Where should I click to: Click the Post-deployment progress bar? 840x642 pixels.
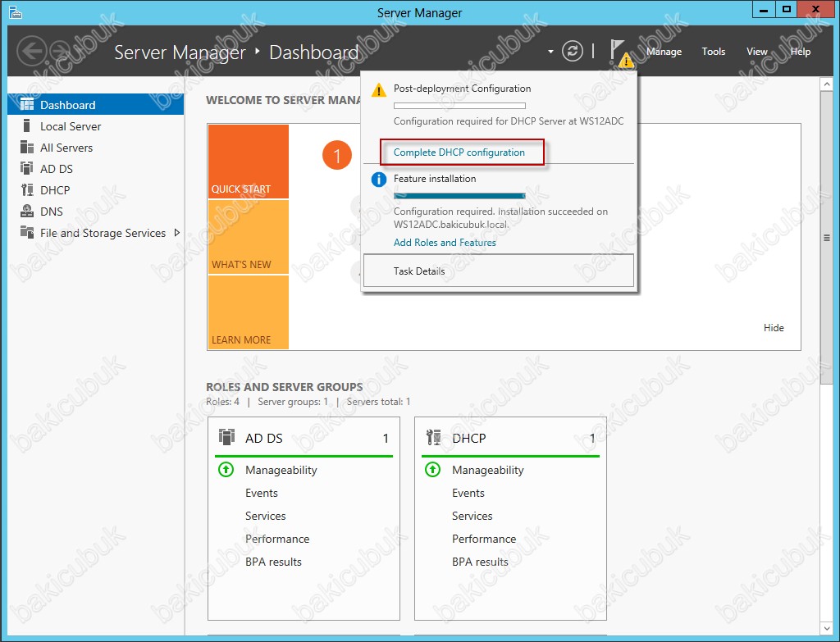tap(459, 106)
